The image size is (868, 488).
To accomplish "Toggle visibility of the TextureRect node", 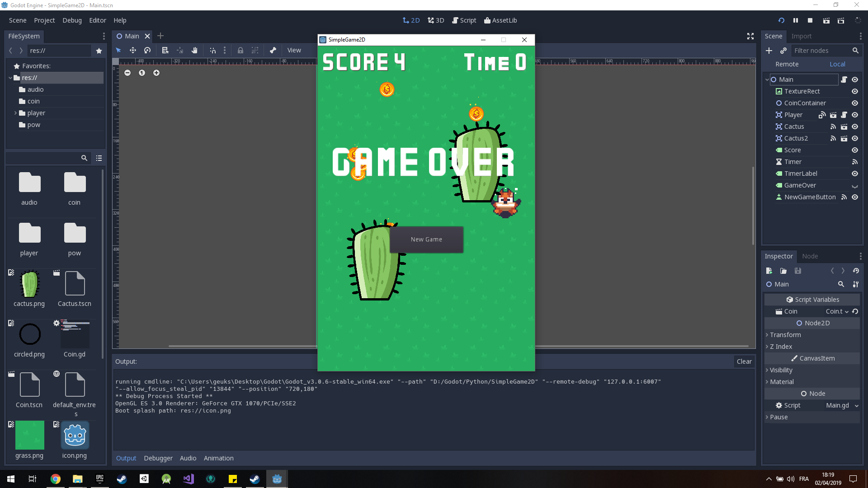I will click(x=855, y=91).
